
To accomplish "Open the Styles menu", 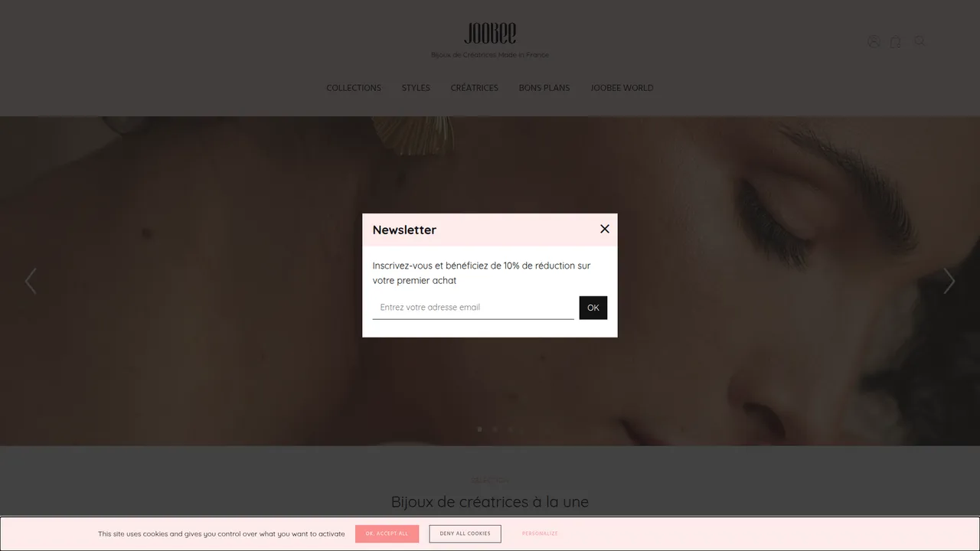I will pos(416,88).
